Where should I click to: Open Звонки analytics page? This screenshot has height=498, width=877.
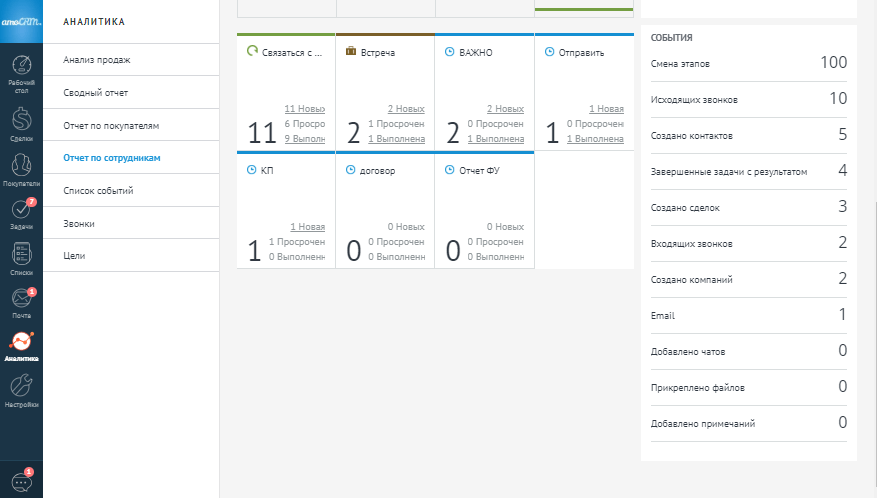(x=79, y=223)
